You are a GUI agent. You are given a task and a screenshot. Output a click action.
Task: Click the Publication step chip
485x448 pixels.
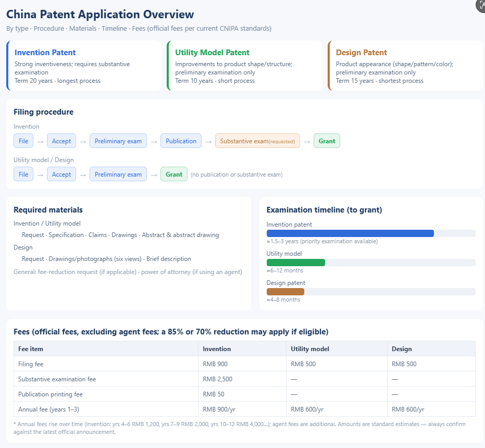pyautogui.click(x=181, y=141)
